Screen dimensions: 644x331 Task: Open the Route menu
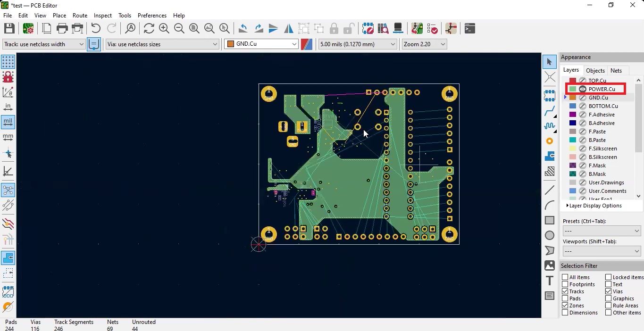(x=80, y=16)
